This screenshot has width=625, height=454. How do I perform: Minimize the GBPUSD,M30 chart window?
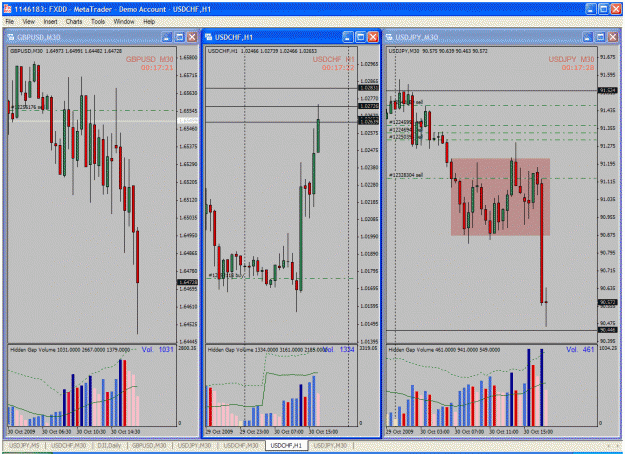(x=167, y=37)
